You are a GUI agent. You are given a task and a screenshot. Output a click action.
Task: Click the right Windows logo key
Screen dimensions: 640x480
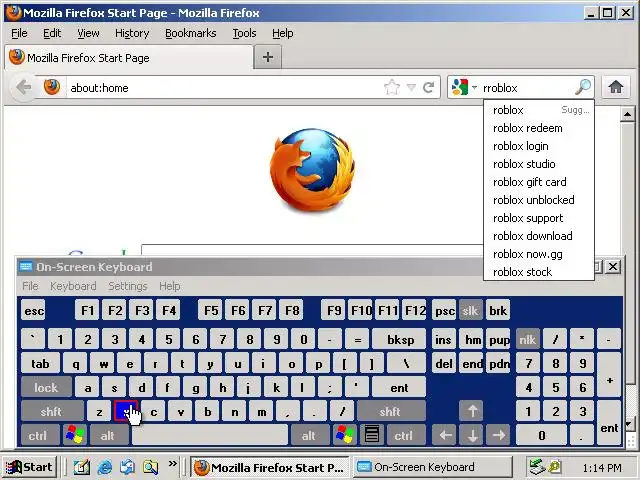pos(344,436)
